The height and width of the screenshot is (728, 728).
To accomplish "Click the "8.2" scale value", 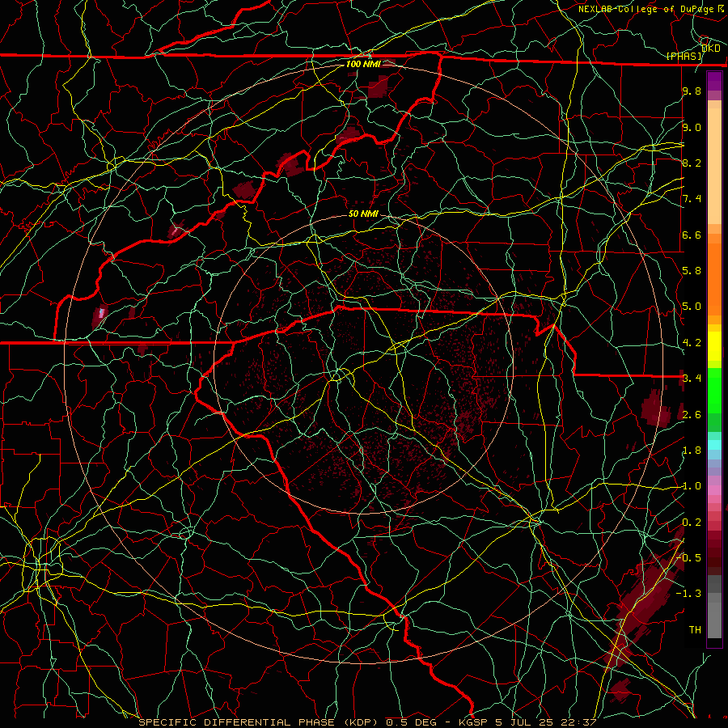I will point(692,163).
